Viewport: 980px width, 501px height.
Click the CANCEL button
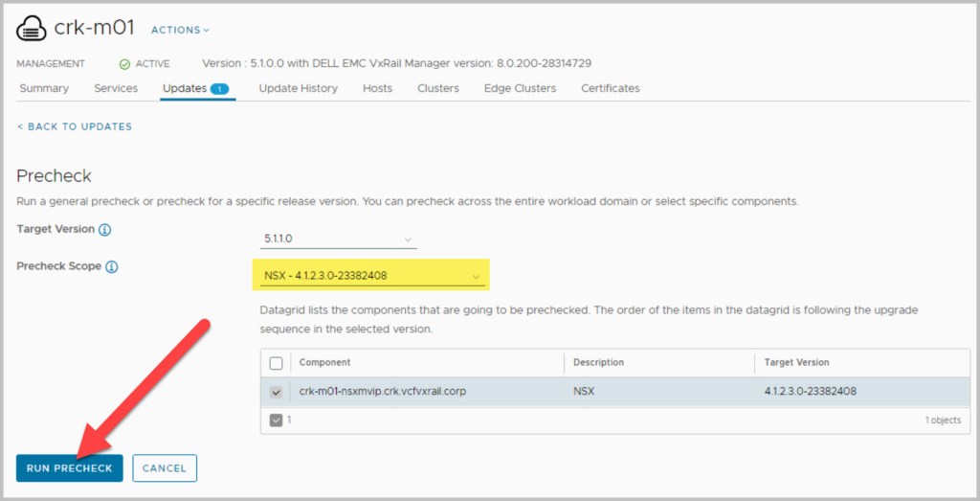(165, 468)
